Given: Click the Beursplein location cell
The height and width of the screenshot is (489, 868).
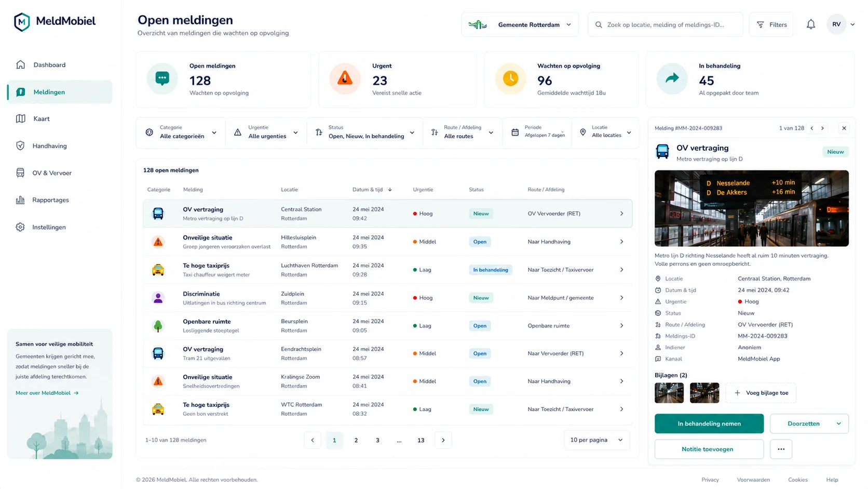Looking at the screenshot, I should point(295,326).
